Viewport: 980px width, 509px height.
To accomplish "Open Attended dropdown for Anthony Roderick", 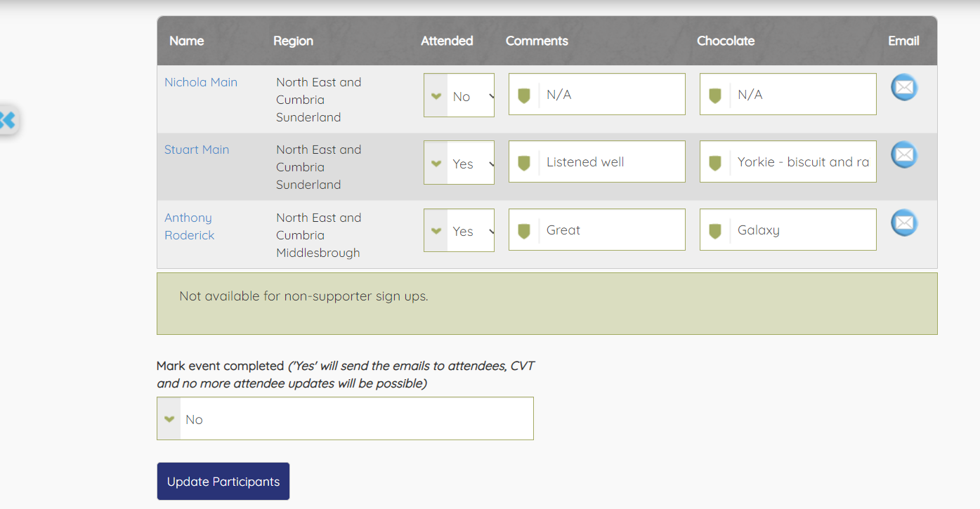I will pyautogui.click(x=459, y=230).
